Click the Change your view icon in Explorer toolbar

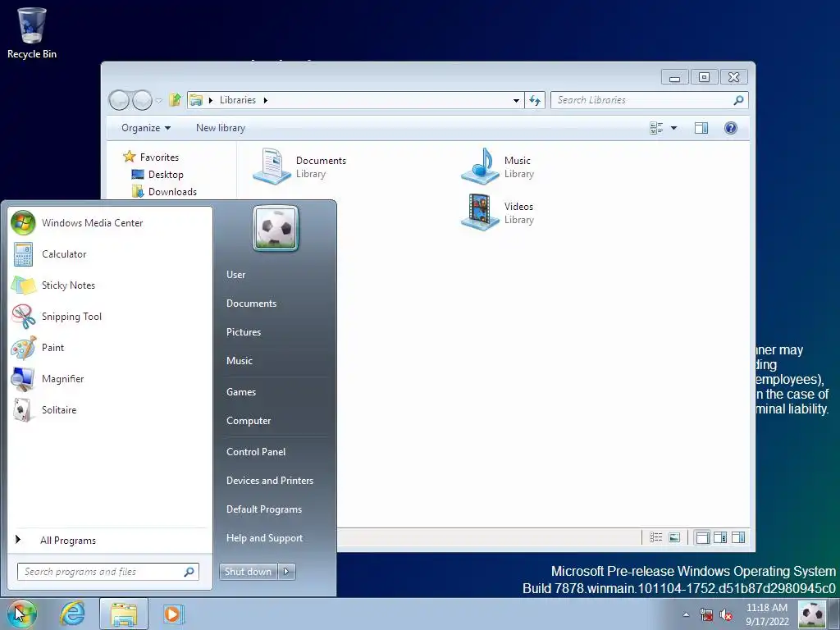tap(656, 128)
